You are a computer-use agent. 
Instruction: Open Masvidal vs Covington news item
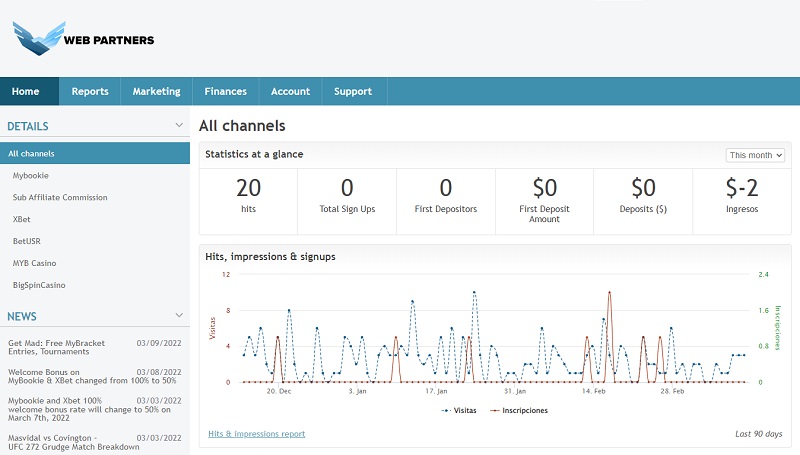coord(73,442)
